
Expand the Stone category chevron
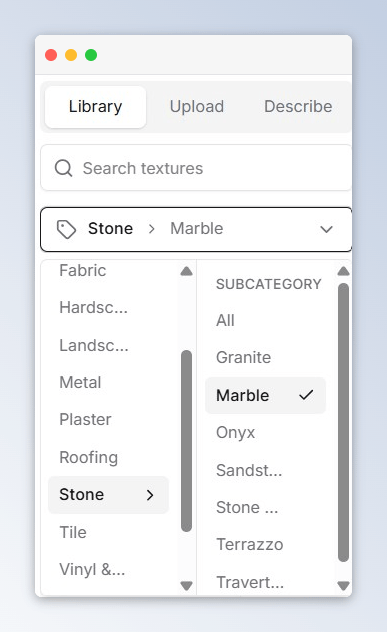point(150,495)
